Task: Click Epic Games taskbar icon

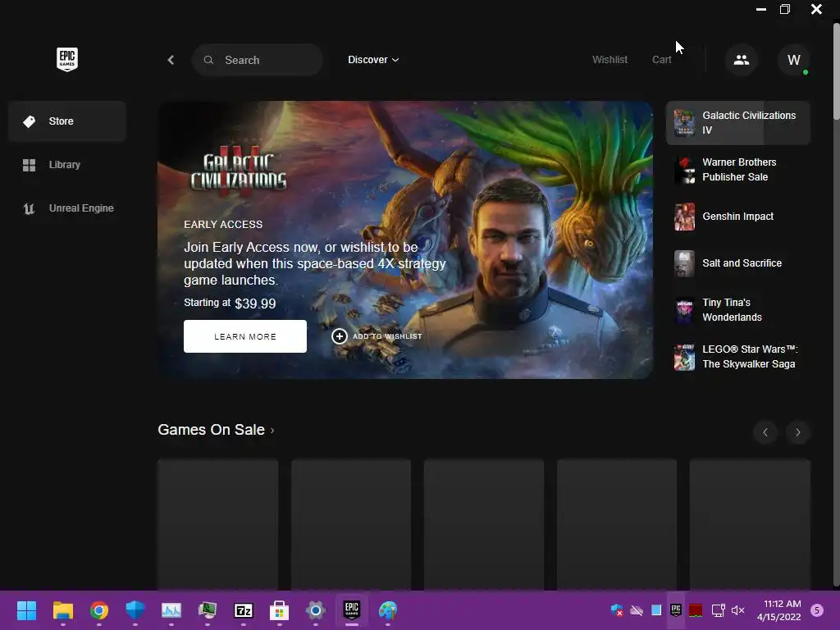Action: [x=351, y=609]
